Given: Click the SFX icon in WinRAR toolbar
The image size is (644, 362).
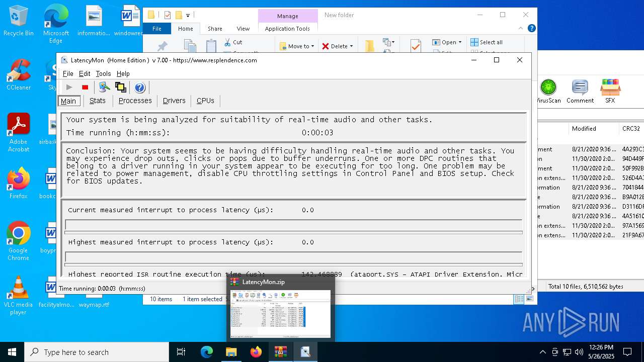Looking at the screenshot, I should click(x=610, y=92).
